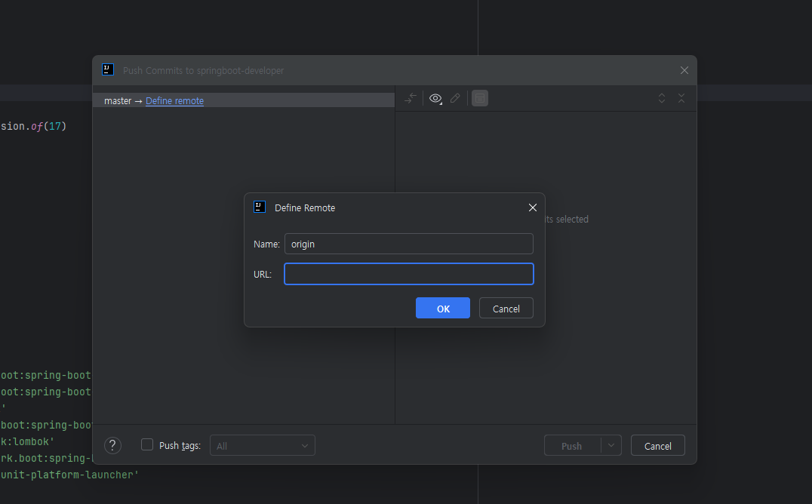812x504 pixels.
Task: Expand the Push button dropdown arrow
Action: (x=611, y=445)
